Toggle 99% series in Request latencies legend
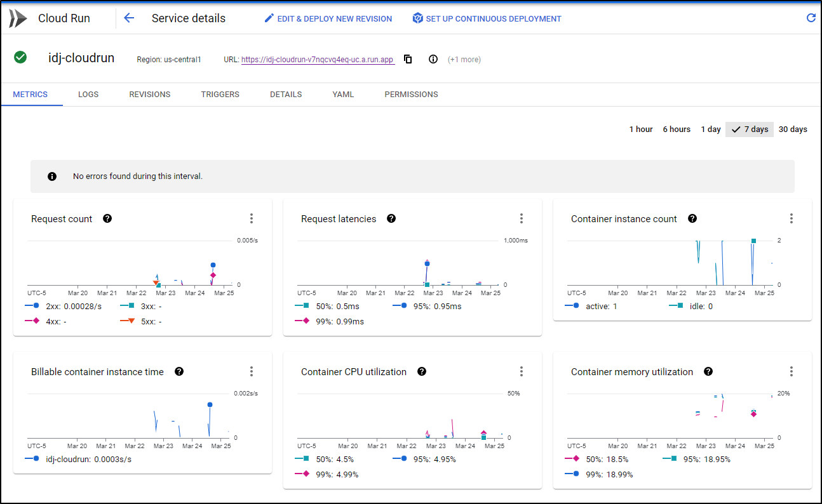The height and width of the screenshot is (504, 822). [330, 321]
